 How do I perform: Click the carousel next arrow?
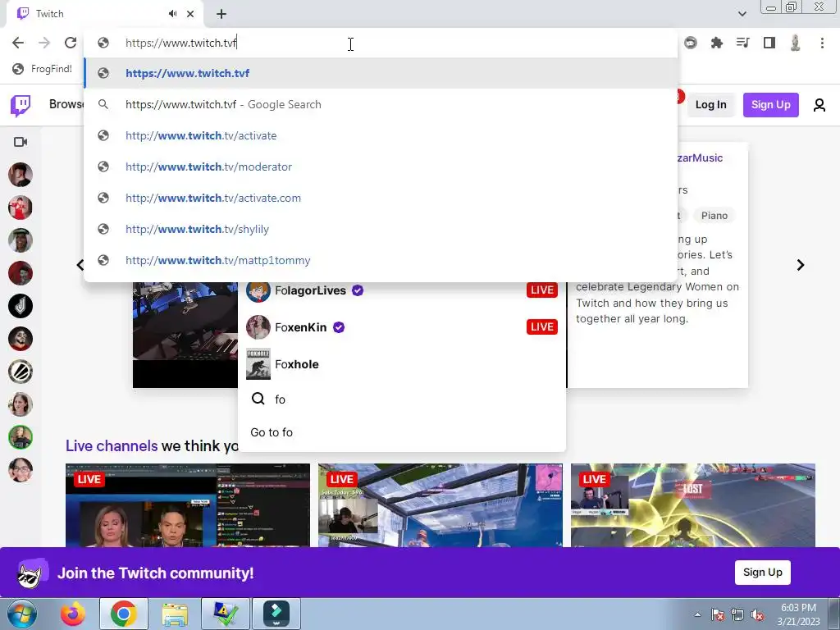tap(801, 265)
